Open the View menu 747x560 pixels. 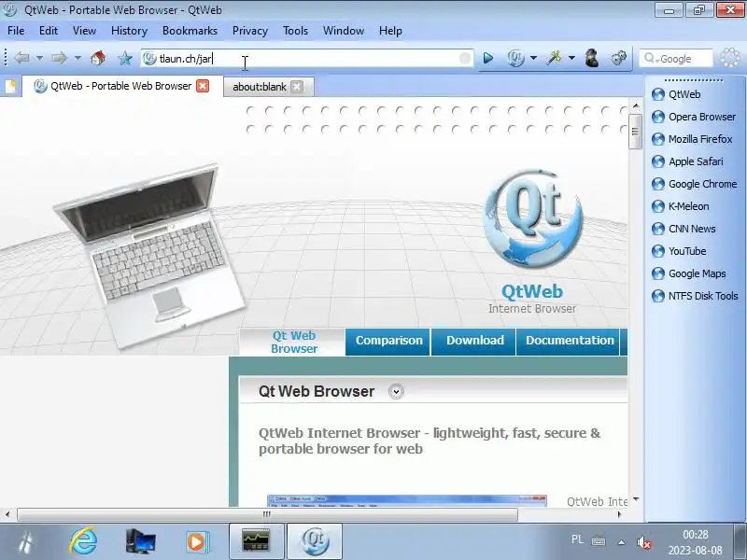click(84, 31)
